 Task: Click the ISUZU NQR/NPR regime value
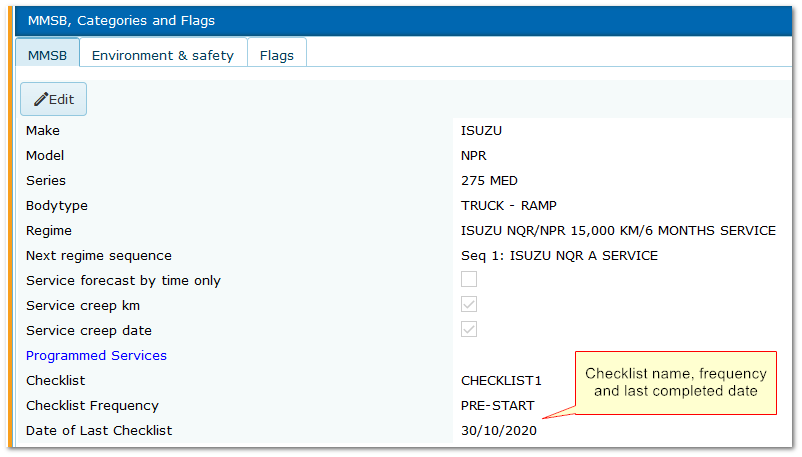[618, 231]
